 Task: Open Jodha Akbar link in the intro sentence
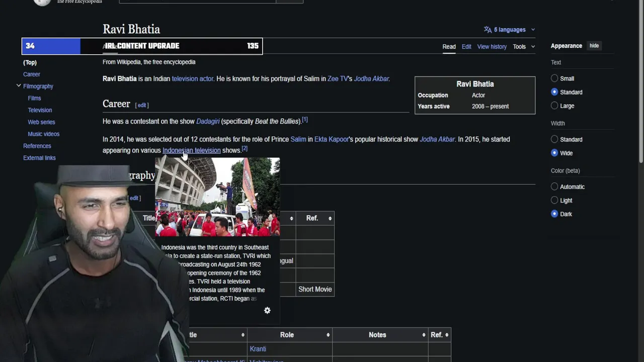tap(371, 79)
